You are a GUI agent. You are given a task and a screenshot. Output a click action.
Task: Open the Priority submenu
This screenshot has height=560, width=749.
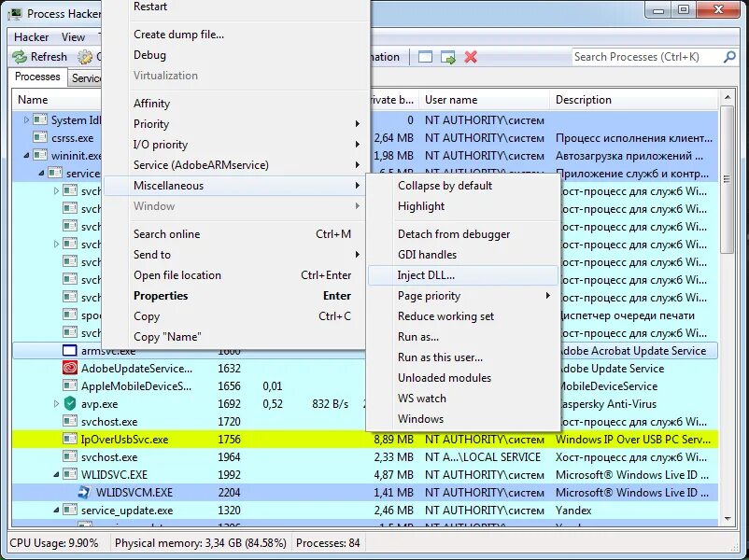(x=236, y=124)
